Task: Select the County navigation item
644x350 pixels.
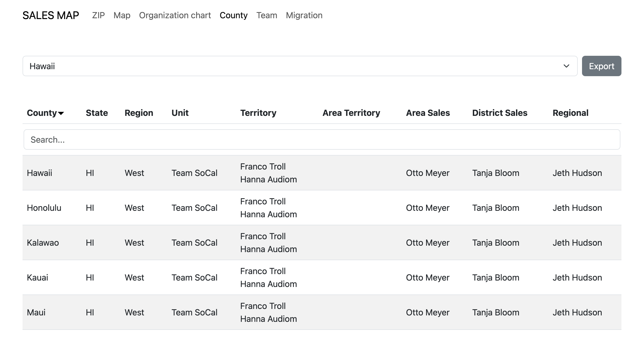Action: click(234, 15)
